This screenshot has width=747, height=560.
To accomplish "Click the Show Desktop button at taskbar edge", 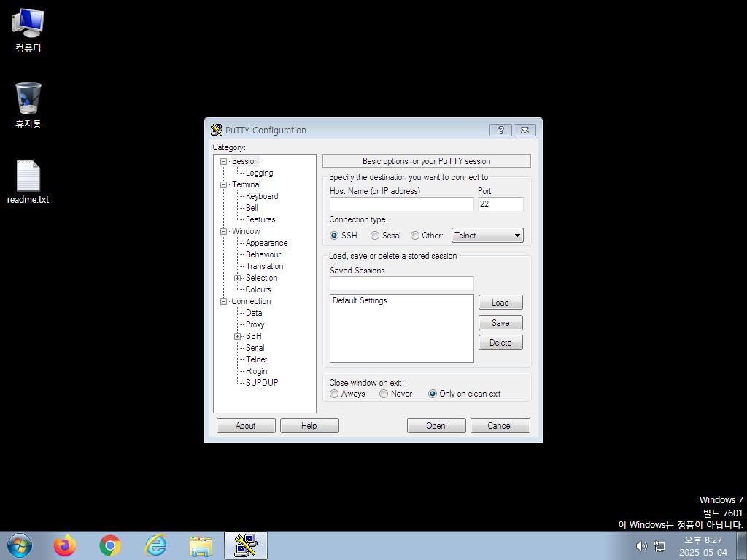I will click(x=742, y=545).
